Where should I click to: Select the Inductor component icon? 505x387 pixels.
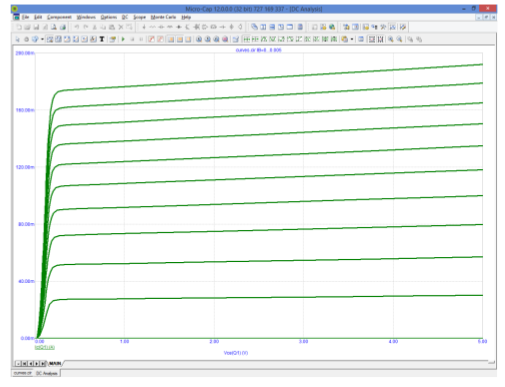(x=170, y=27)
